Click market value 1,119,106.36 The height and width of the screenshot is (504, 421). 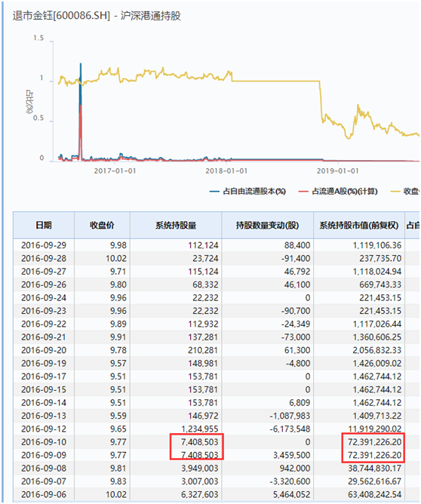(x=377, y=245)
